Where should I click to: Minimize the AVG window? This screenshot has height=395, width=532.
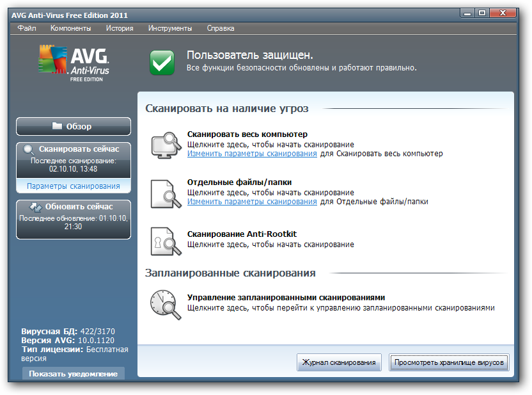point(467,13)
